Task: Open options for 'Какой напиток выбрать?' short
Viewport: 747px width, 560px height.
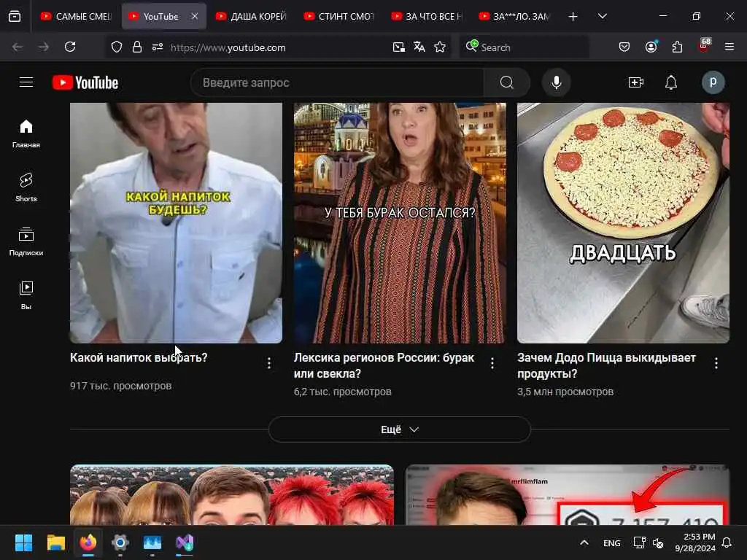Action: pyautogui.click(x=269, y=363)
